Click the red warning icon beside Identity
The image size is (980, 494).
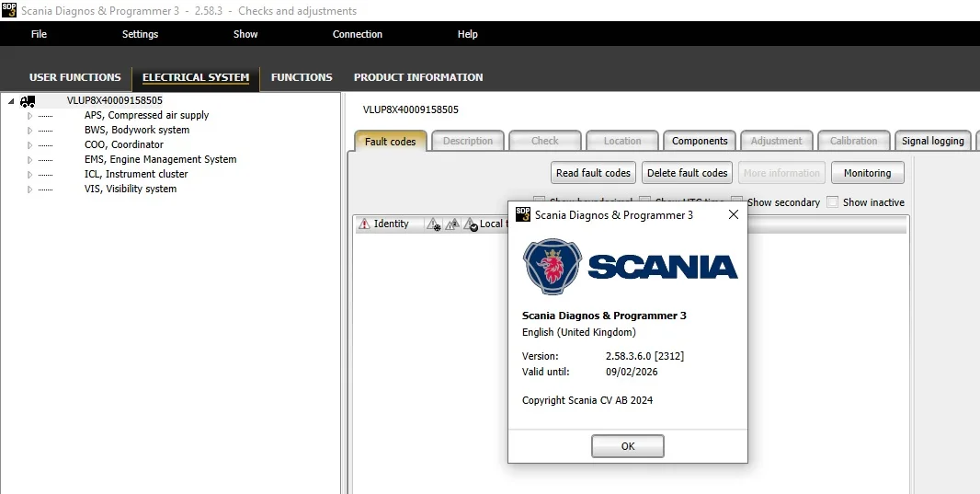point(364,224)
